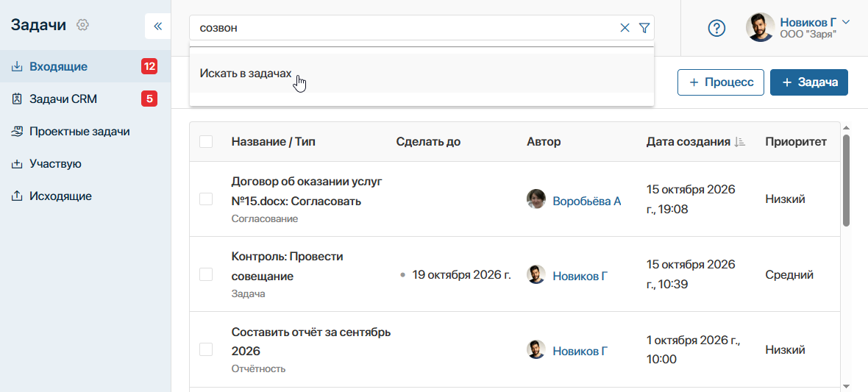The image size is (868, 392).
Task: Click the Входящие inbox icon
Action: click(17, 67)
